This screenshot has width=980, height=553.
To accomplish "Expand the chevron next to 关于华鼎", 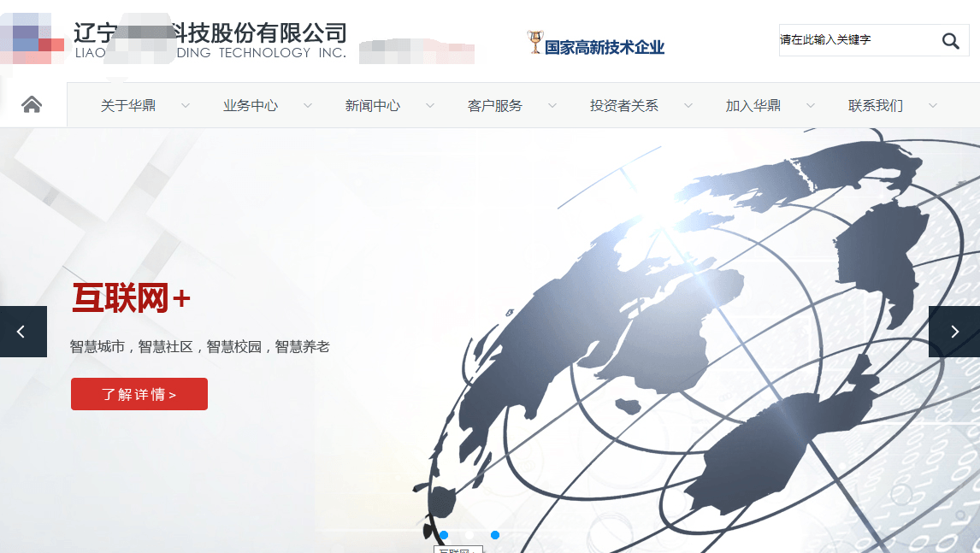I will pyautogui.click(x=185, y=106).
